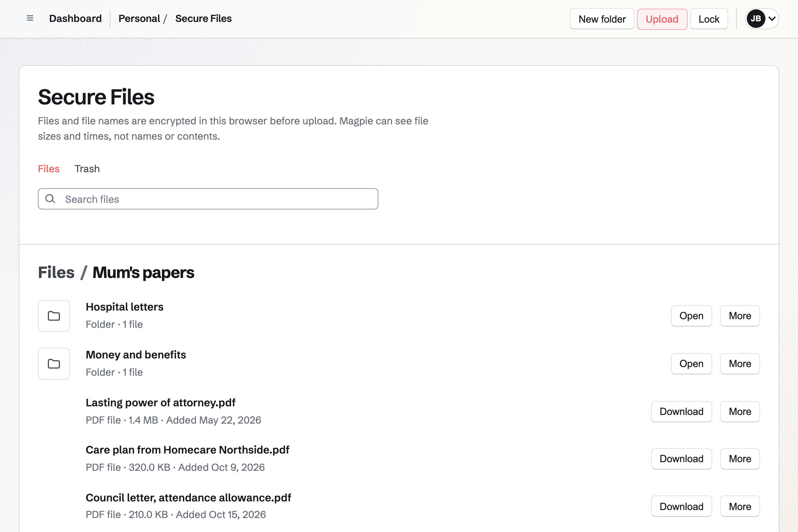This screenshot has height=532, width=798.
Task: Show More options for Money and benefits
Action: tap(739, 364)
